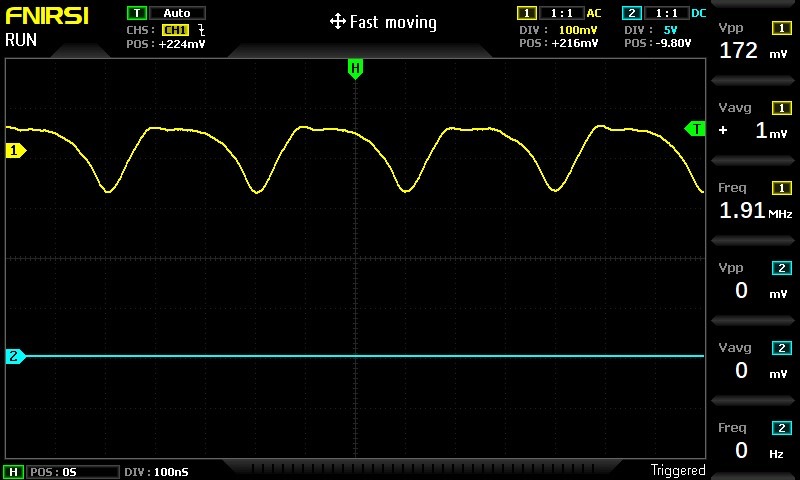The image size is (800, 480).
Task: Click the cyan channel 2 ground marker
Action: [x=16, y=356]
